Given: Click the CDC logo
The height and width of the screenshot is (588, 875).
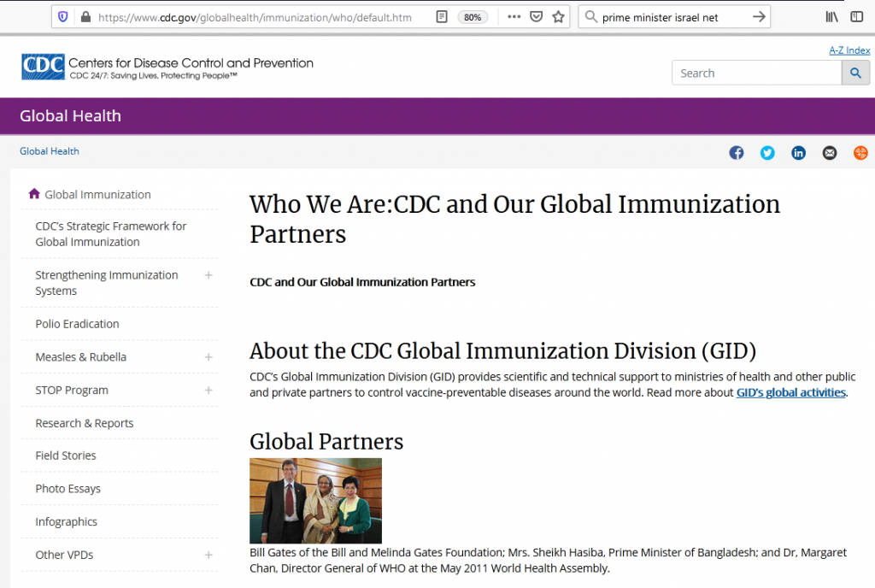Looking at the screenshot, I should pyautogui.click(x=43, y=67).
